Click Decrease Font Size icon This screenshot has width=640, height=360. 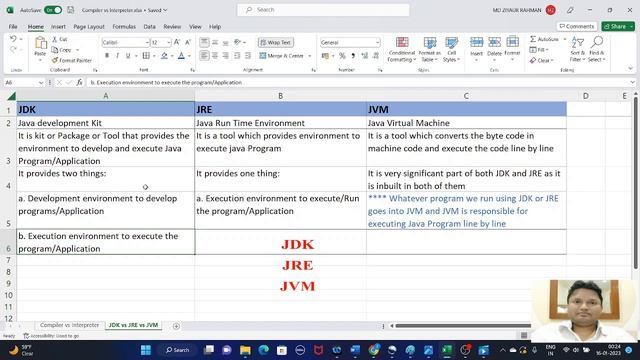pos(188,42)
